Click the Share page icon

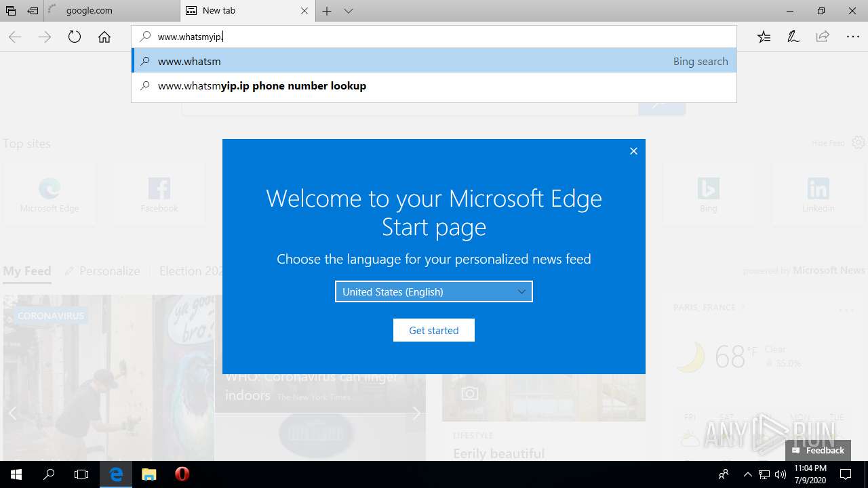click(x=823, y=37)
